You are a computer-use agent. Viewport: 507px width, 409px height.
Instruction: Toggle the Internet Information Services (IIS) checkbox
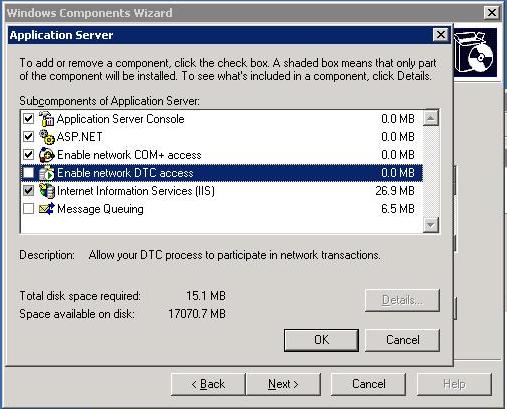coord(29,191)
